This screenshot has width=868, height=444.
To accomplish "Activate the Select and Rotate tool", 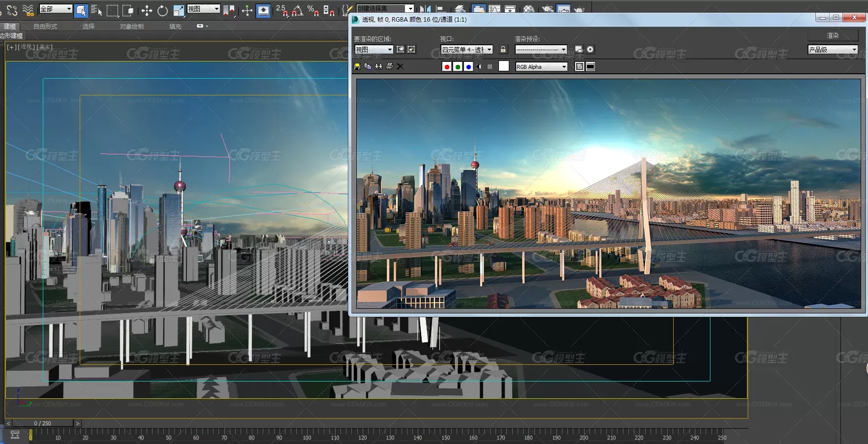I will [x=162, y=10].
